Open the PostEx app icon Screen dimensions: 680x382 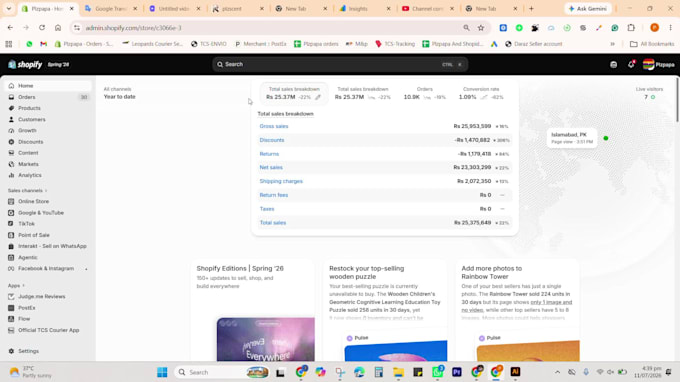[x=11, y=308]
